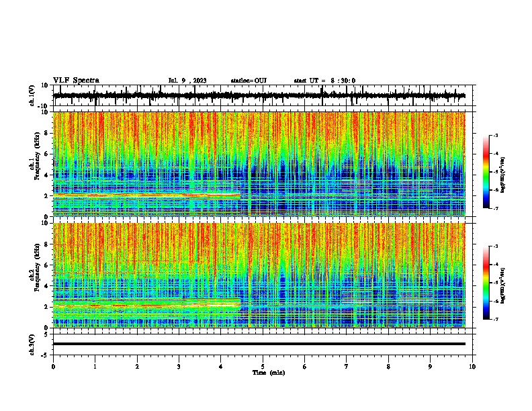Click the "start UT = 8:30:0" header text
This screenshot has width=532, height=411.
324,81
